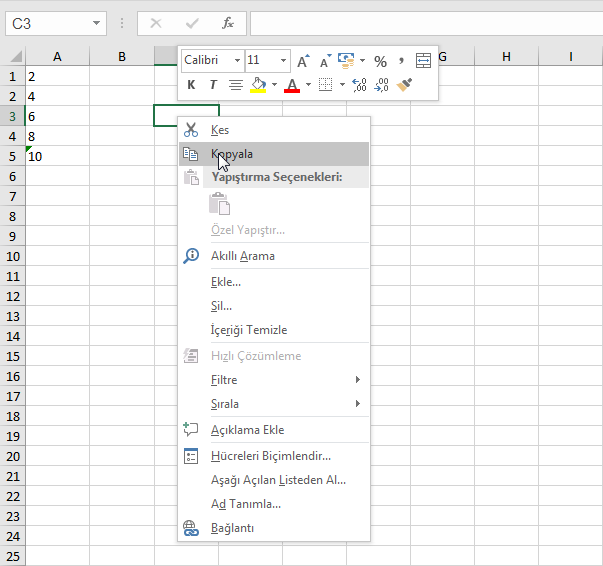The width and height of the screenshot is (603, 566).
Task: Click the borders icon in mini toolbar
Action: (325, 85)
